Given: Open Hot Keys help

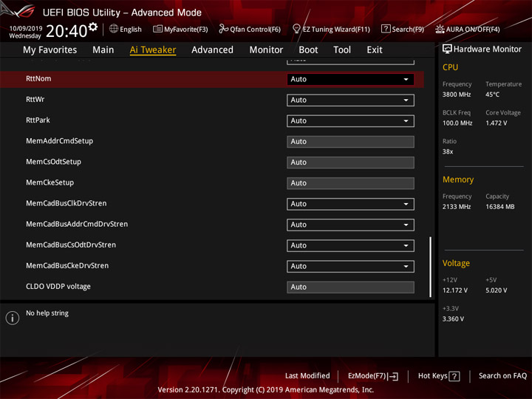Looking at the screenshot, I should click(439, 376).
